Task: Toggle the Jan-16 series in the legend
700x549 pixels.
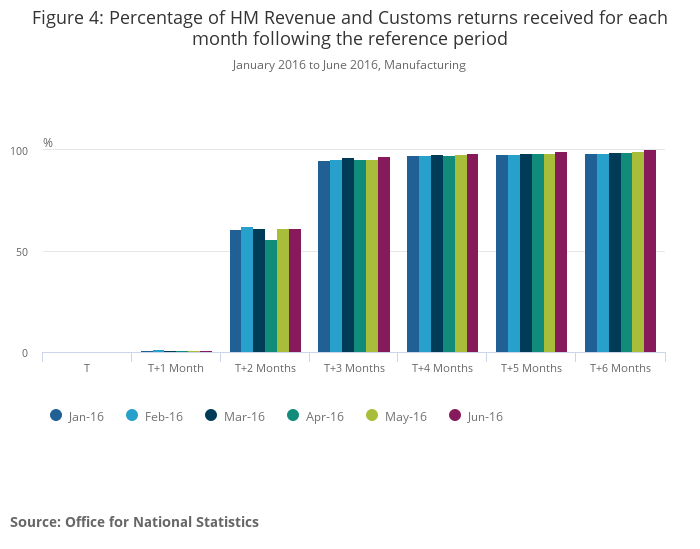Action: 75,416
